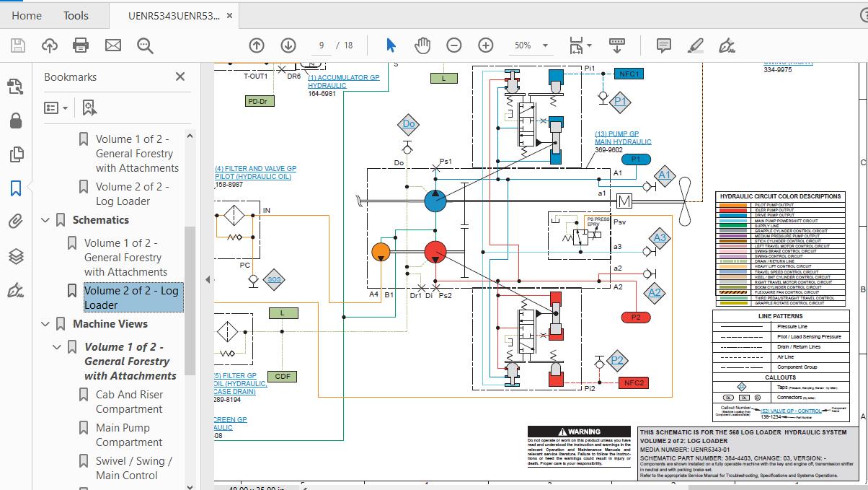The width and height of the screenshot is (868, 490).
Task: Open the Find text magnifier icon
Action: coord(145,45)
